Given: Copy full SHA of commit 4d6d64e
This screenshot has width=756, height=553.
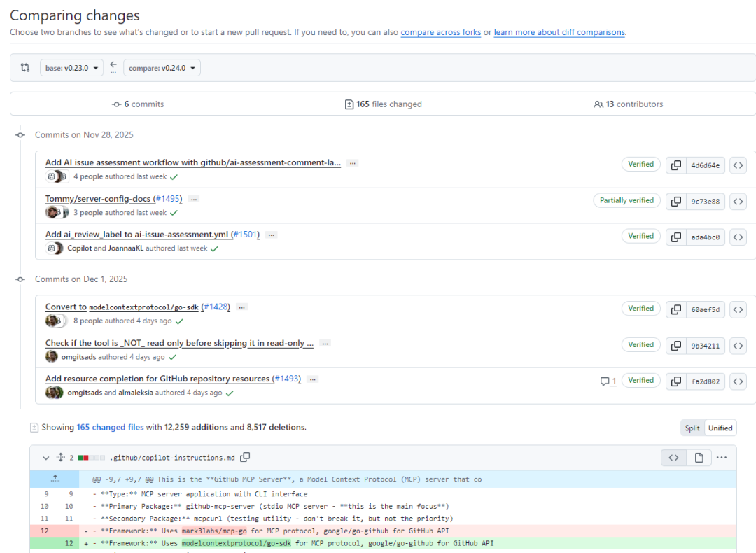Looking at the screenshot, I should pos(675,165).
